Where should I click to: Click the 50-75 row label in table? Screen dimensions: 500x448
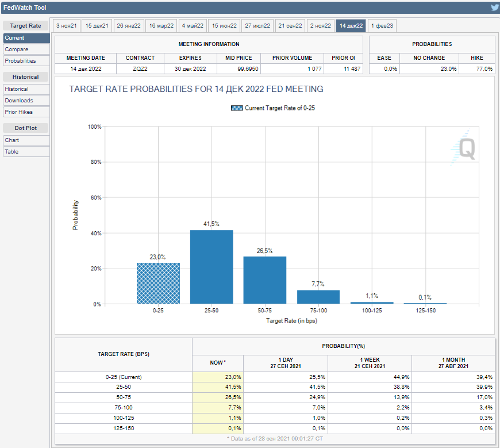coord(124,397)
